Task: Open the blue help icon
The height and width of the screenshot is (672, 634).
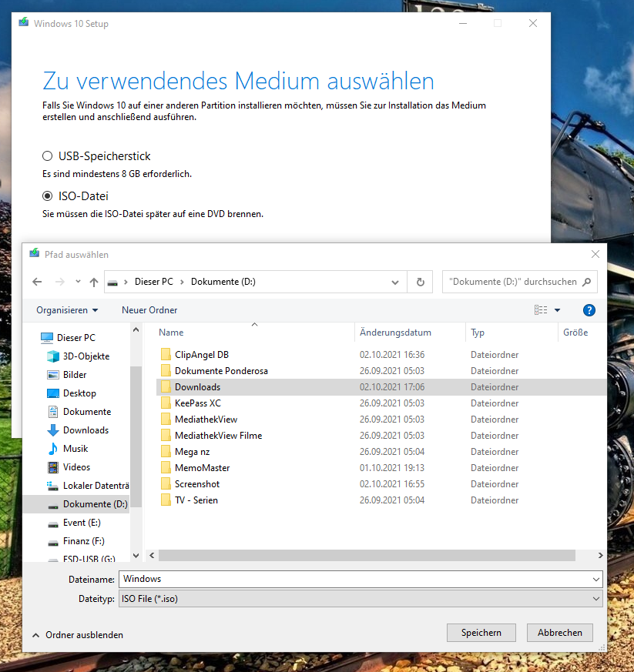Action: (x=589, y=310)
